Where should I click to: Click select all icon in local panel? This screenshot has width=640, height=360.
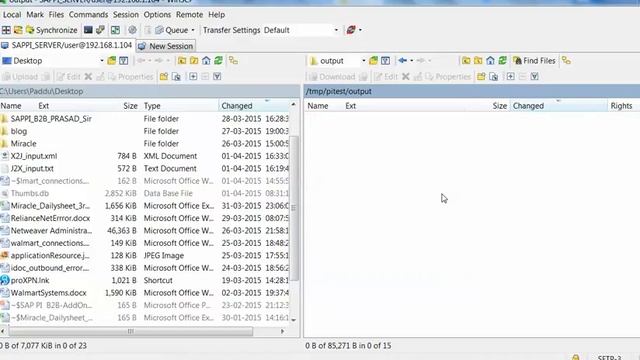pos(217,77)
